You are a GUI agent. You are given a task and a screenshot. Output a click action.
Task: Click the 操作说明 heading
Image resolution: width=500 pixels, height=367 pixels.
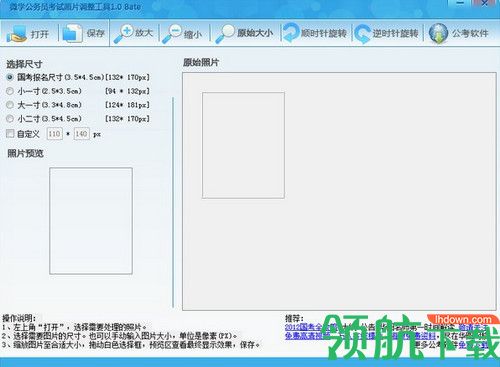[x=19, y=318]
